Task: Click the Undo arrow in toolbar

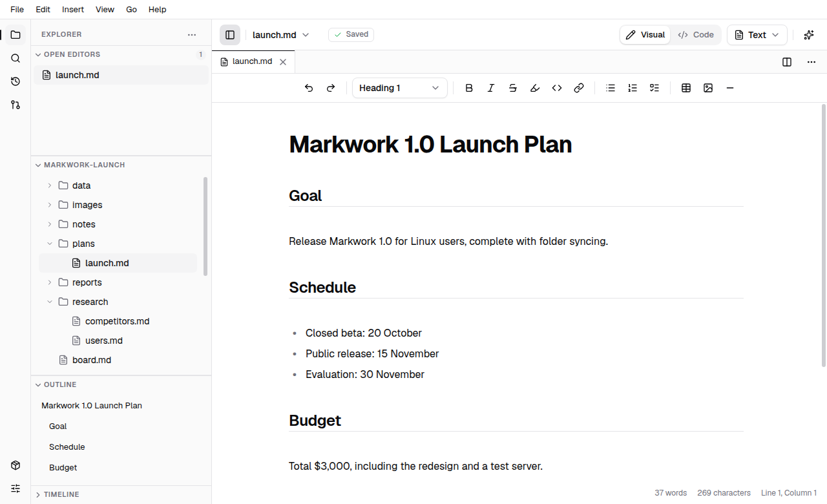Action: (309, 88)
